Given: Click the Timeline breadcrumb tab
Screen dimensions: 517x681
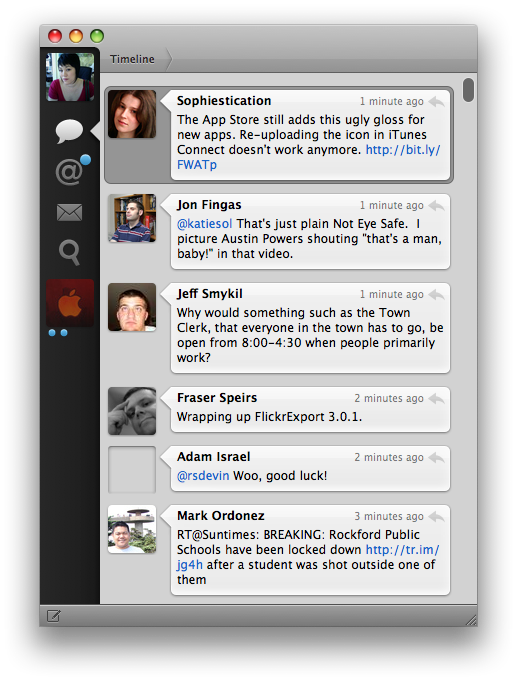Looking at the screenshot, I should [x=132, y=59].
